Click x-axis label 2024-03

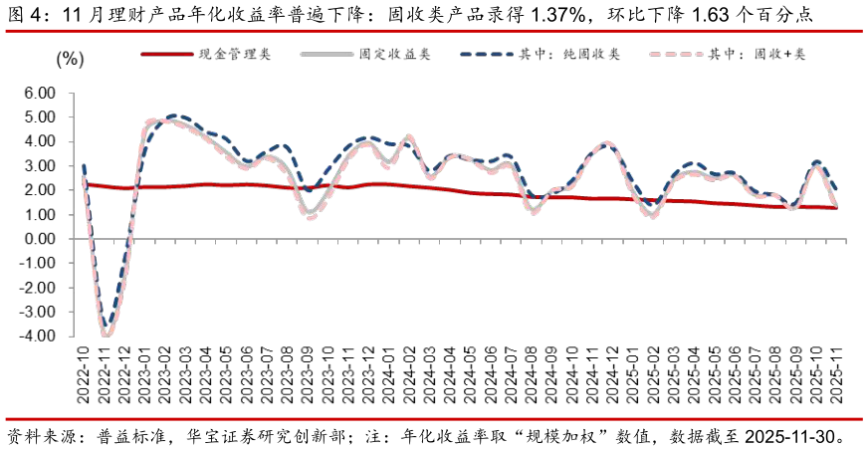pos(431,375)
